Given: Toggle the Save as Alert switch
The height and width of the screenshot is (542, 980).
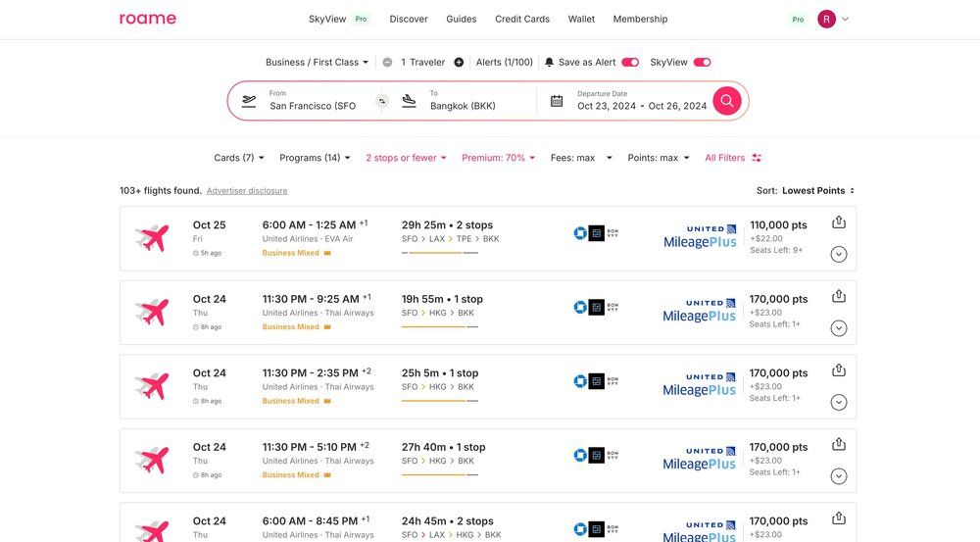Looking at the screenshot, I should point(630,63).
